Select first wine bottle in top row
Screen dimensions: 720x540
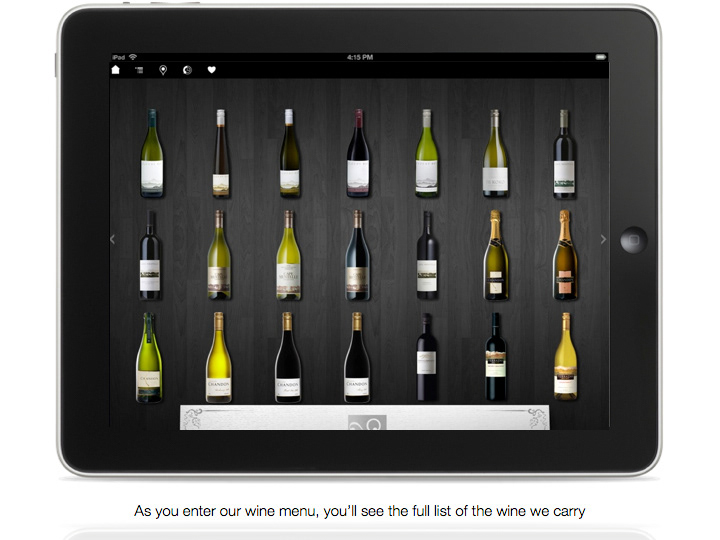[151, 153]
